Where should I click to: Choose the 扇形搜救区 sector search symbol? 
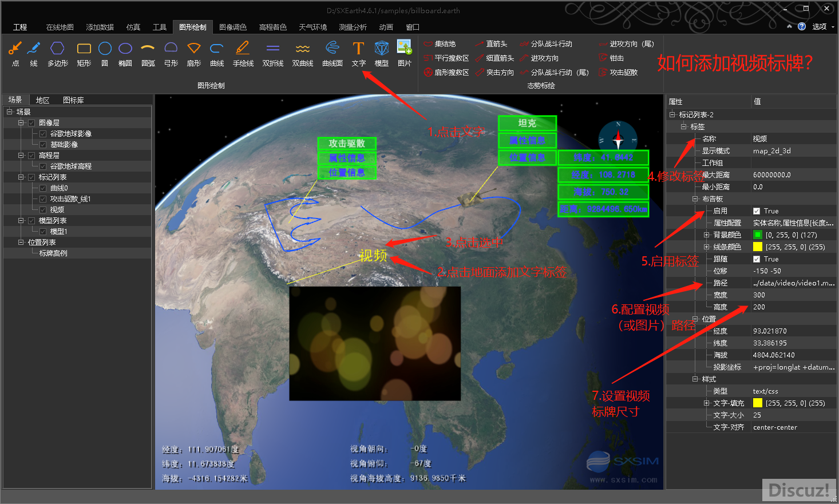[446, 73]
